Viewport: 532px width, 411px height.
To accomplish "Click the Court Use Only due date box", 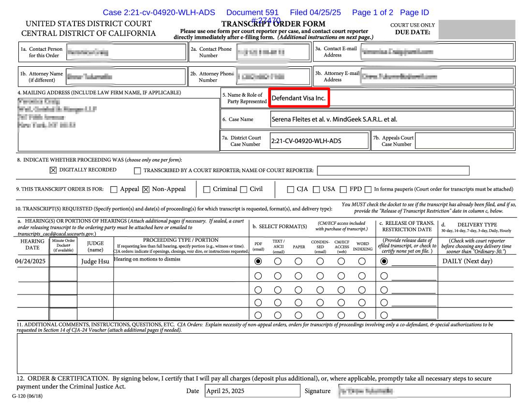I will pos(477,29).
